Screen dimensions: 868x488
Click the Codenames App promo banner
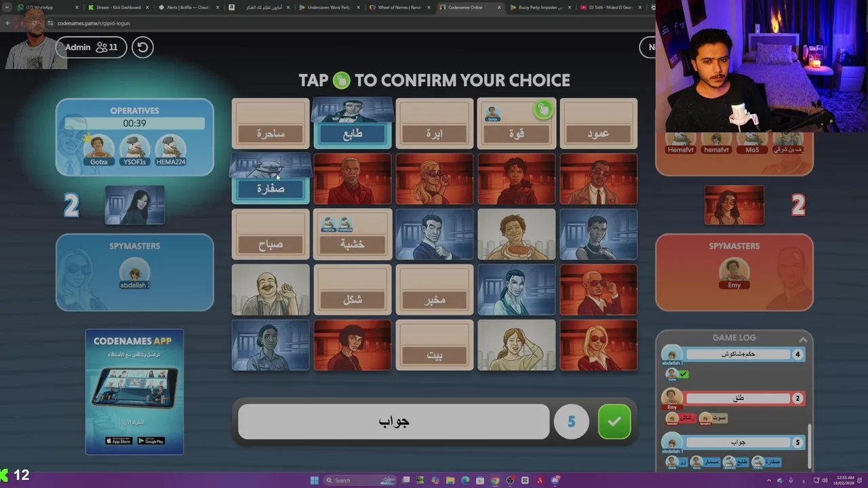(x=134, y=392)
